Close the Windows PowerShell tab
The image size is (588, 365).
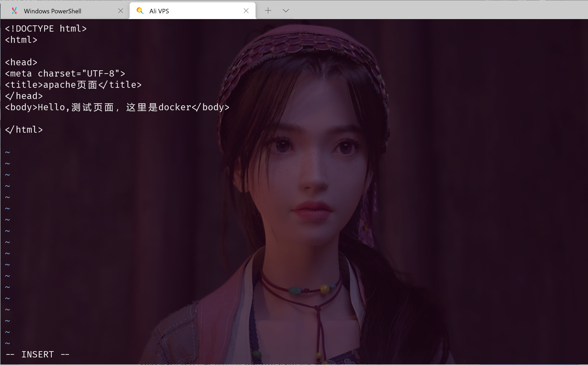[x=120, y=11]
